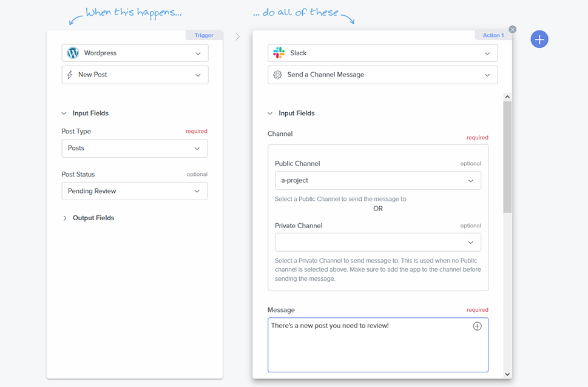The height and width of the screenshot is (387, 588).
Task: Insert field via plus icon in Message box
Action: pyautogui.click(x=477, y=326)
